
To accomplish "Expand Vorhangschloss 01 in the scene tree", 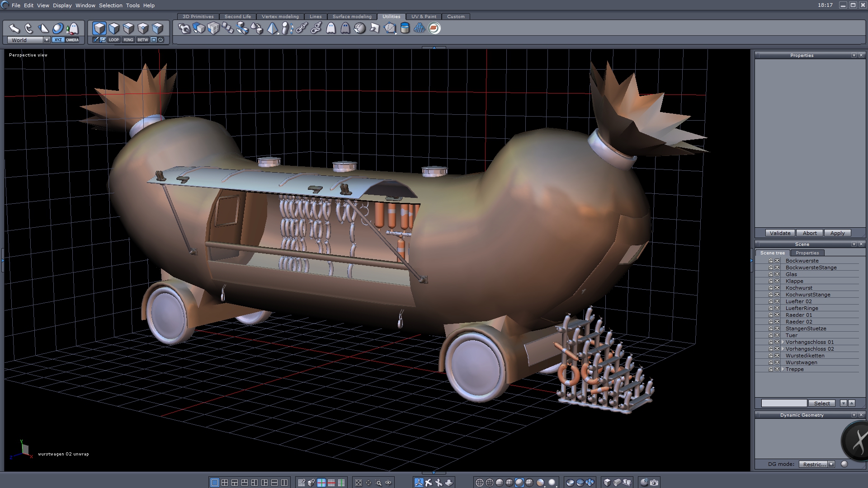I will (783, 342).
